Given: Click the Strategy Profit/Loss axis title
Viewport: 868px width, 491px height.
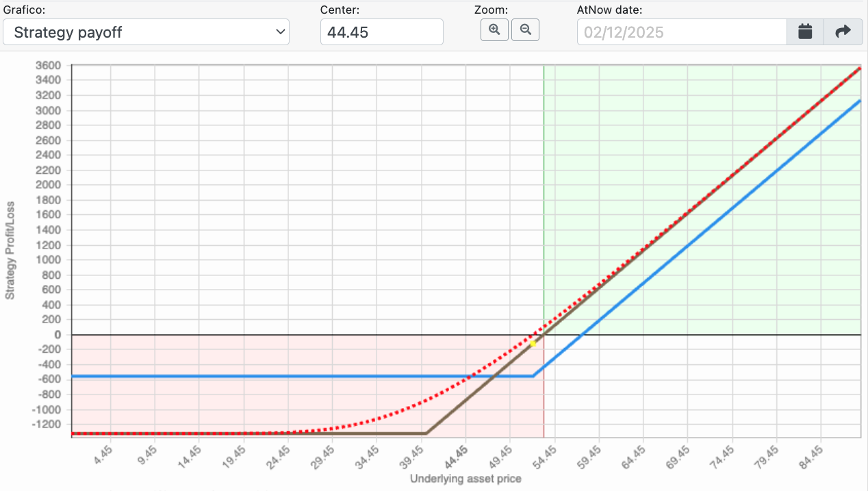Looking at the screenshot, I should pyautogui.click(x=10, y=250).
